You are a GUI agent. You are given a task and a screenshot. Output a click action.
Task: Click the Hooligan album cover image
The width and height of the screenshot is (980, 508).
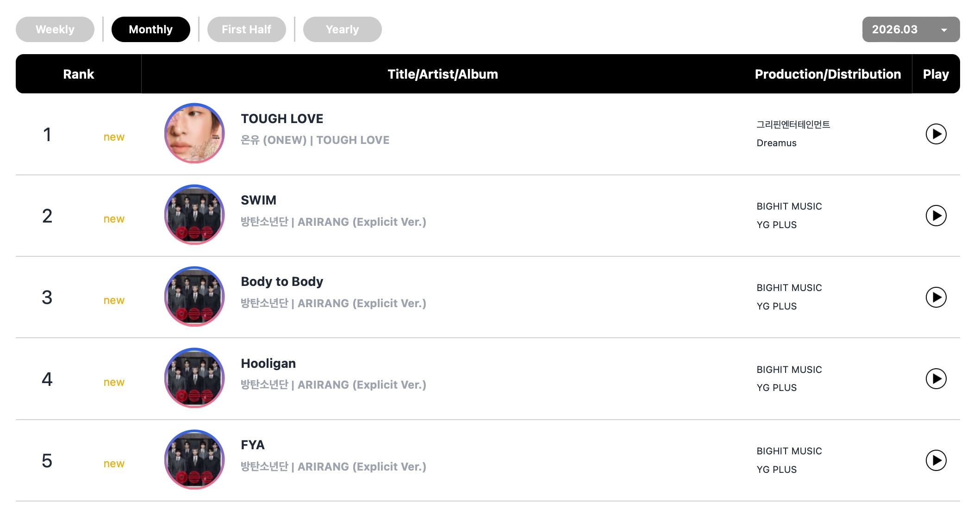point(194,378)
